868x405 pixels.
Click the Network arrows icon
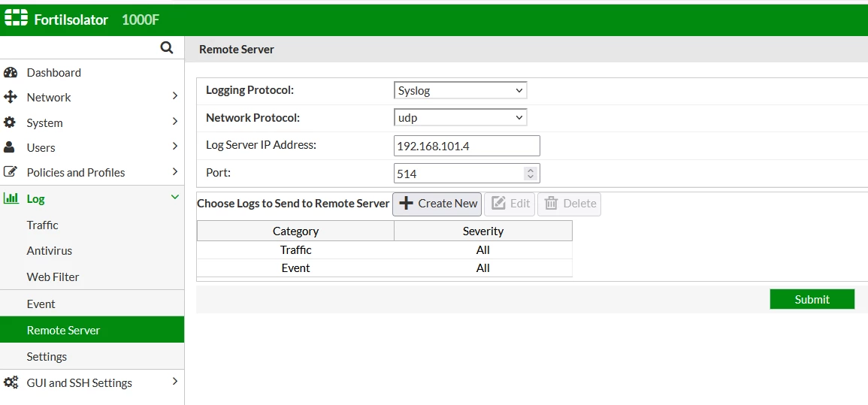tap(10, 98)
